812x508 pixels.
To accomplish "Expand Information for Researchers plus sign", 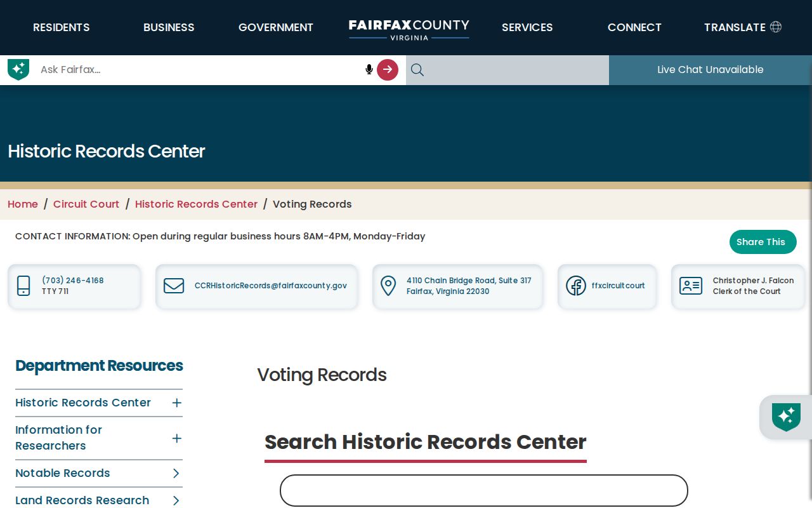I will [x=177, y=438].
